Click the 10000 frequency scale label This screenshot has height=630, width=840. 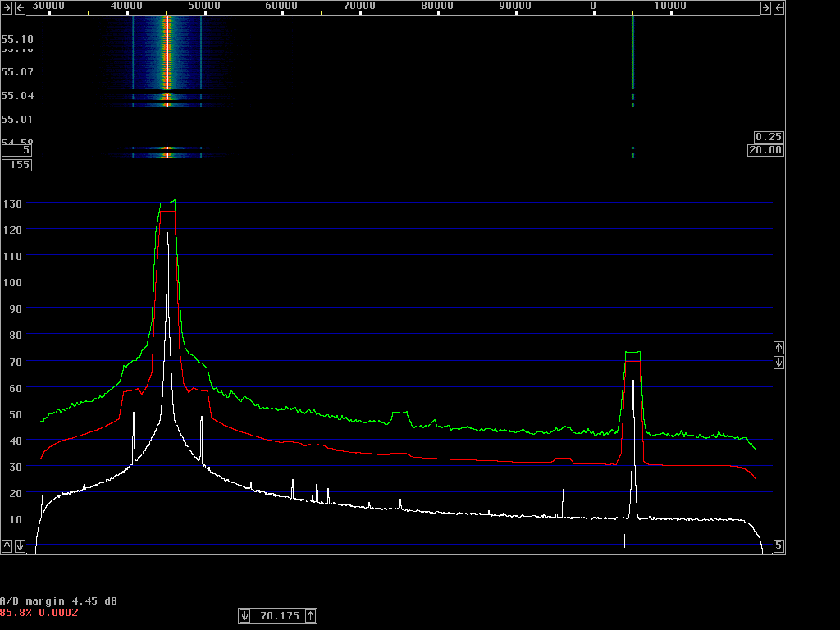(670, 6)
